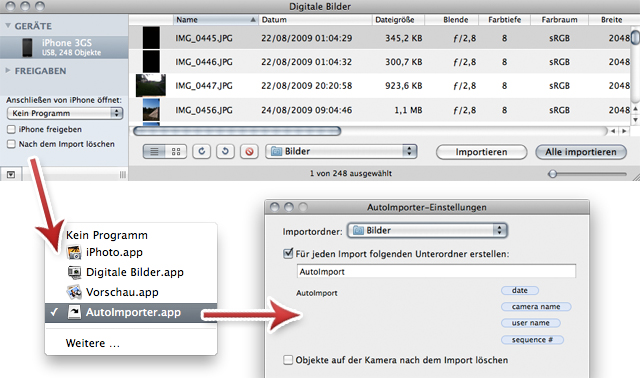Screen dimensions: 640x378
Task: Select file name IMG_0445.JPG
Action: 204,38
